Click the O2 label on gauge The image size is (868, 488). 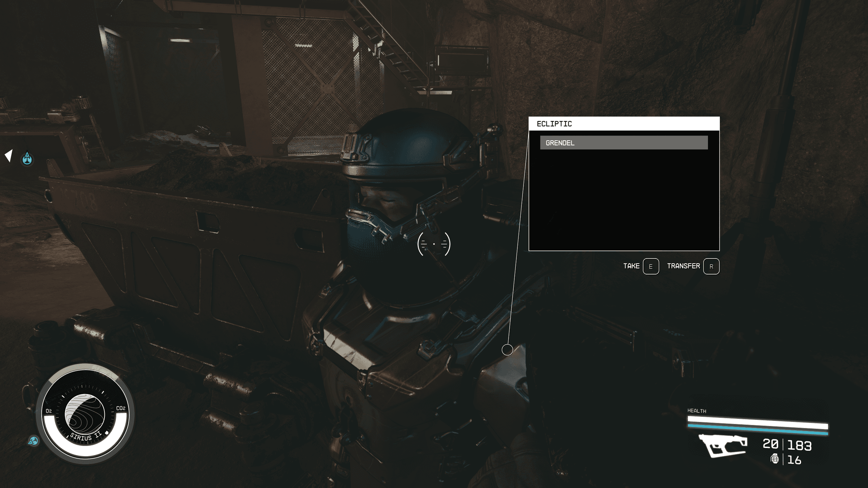pos(49,411)
